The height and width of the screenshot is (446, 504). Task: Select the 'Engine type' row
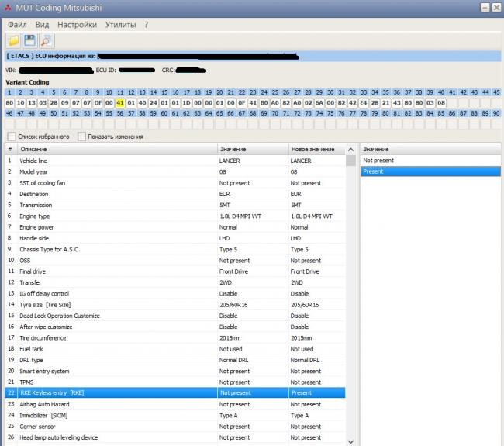34,216
